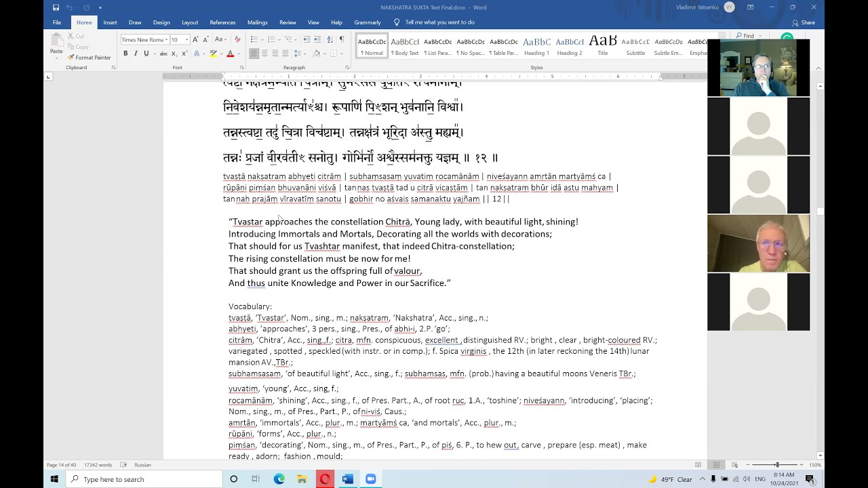This screenshot has height=488, width=868.
Task: Switch to Read Mode in the status bar
Action: [698, 465]
